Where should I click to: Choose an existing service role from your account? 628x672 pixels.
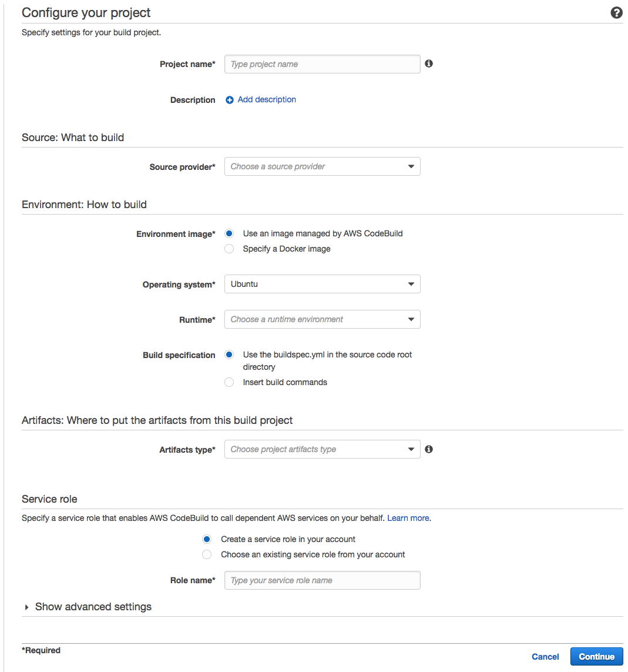[207, 554]
